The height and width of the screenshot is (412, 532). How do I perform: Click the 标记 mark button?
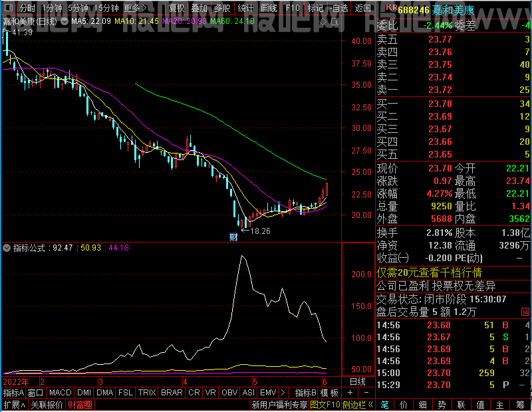(x=315, y=8)
